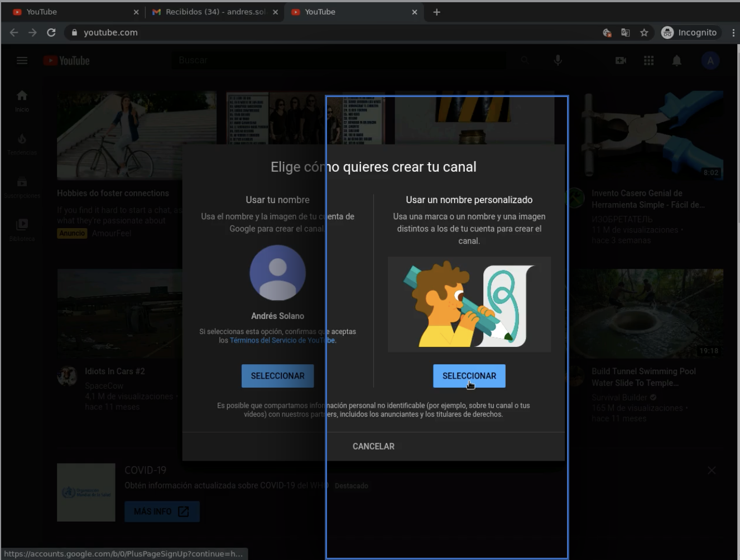Viewport: 740px width, 560px height.
Task: Click the "COVID-19" banner heading
Action: [145, 470]
